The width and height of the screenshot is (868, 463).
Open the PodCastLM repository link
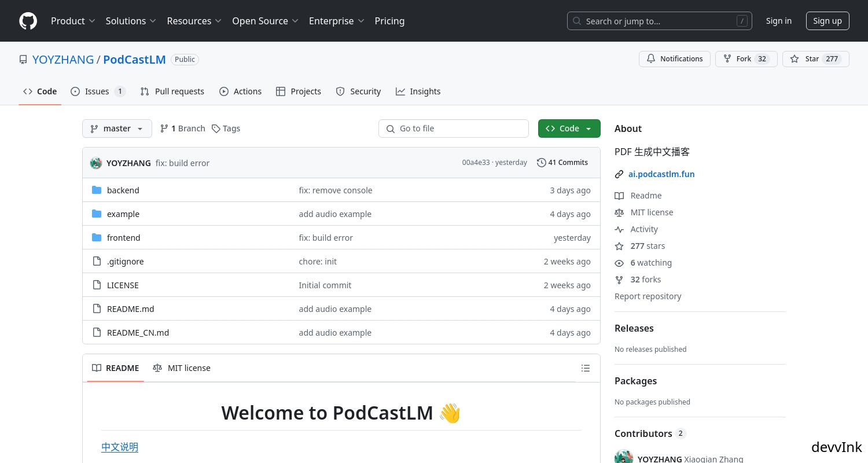pos(134,59)
